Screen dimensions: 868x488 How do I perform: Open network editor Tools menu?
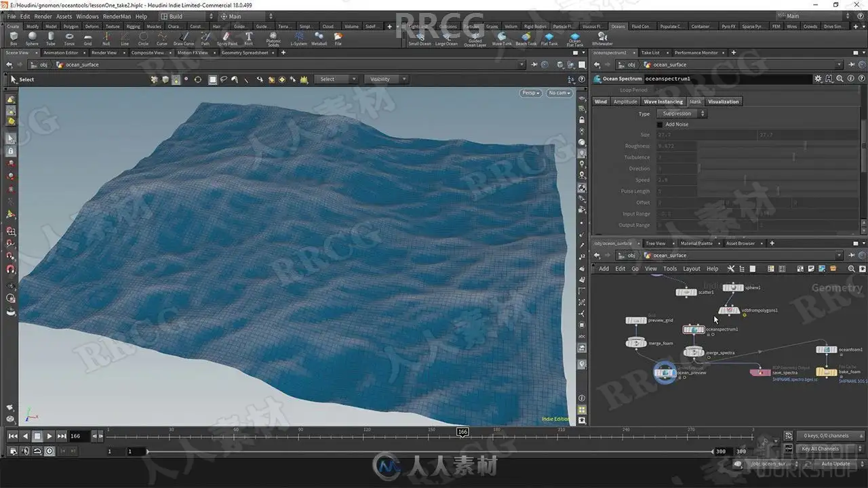[670, 268]
